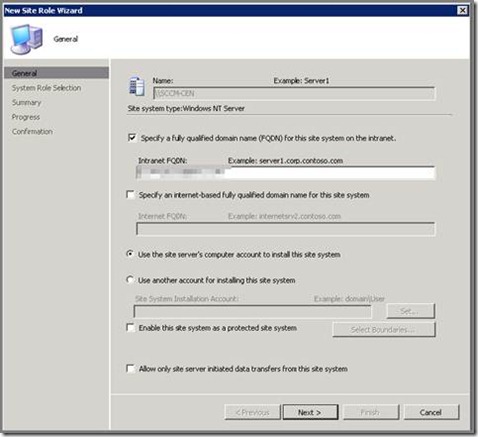The image size is (478, 437).
Task: Focus the Name text field
Action: click(294, 93)
